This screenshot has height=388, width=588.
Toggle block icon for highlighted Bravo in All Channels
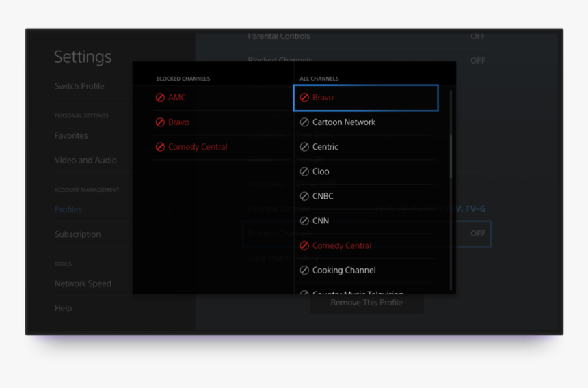(x=304, y=98)
